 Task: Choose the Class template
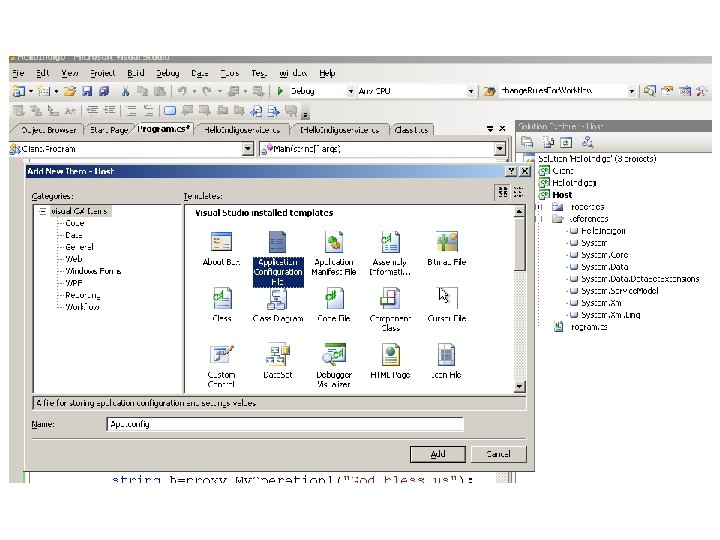[222, 305]
